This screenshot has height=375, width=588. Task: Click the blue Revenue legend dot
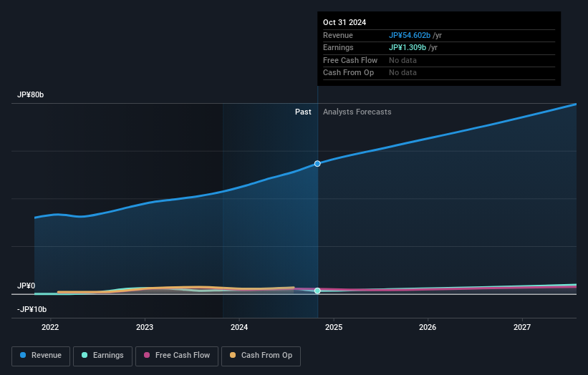[x=23, y=355]
